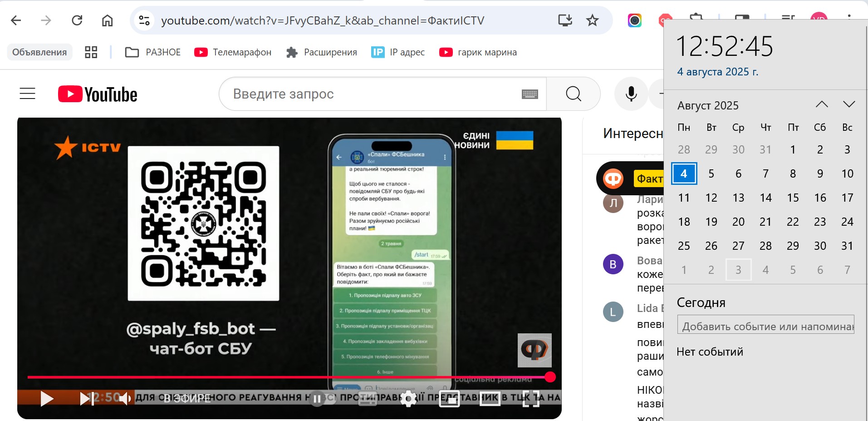
Task: Click the address bar URL
Action: (323, 20)
